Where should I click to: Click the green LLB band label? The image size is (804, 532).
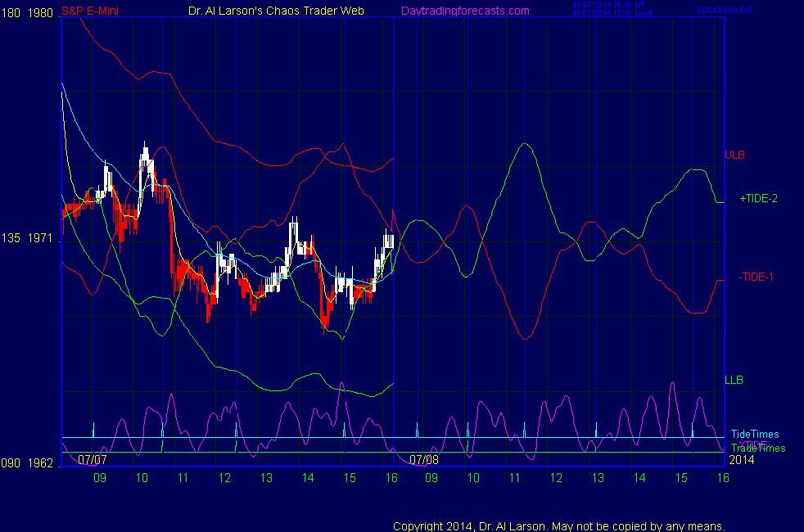734,380
